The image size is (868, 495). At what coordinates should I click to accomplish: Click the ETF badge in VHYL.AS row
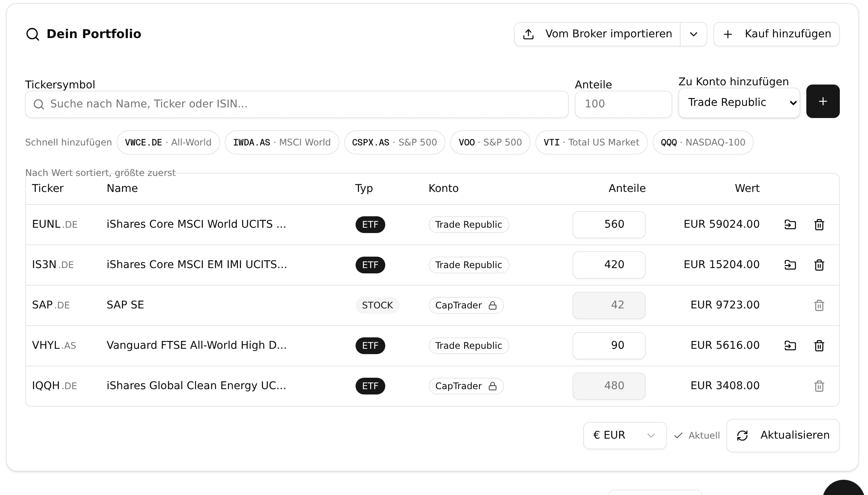(x=370, y=346)
